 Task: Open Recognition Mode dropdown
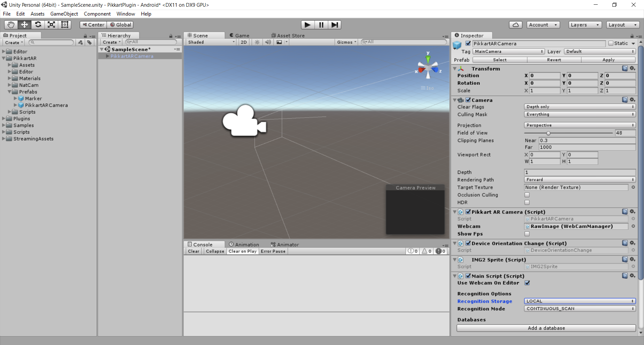click(580, 309)
